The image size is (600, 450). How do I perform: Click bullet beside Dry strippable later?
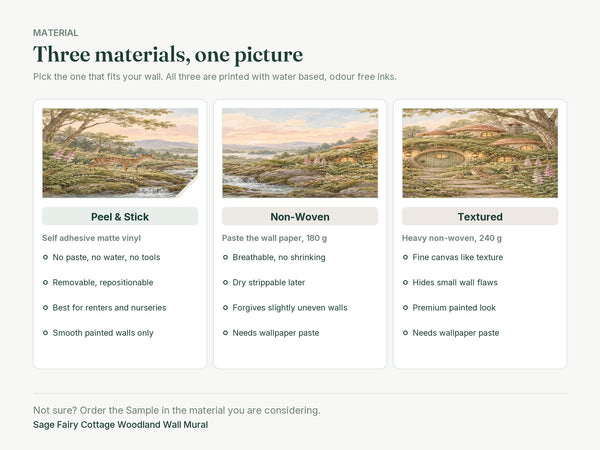click(225, 283)
